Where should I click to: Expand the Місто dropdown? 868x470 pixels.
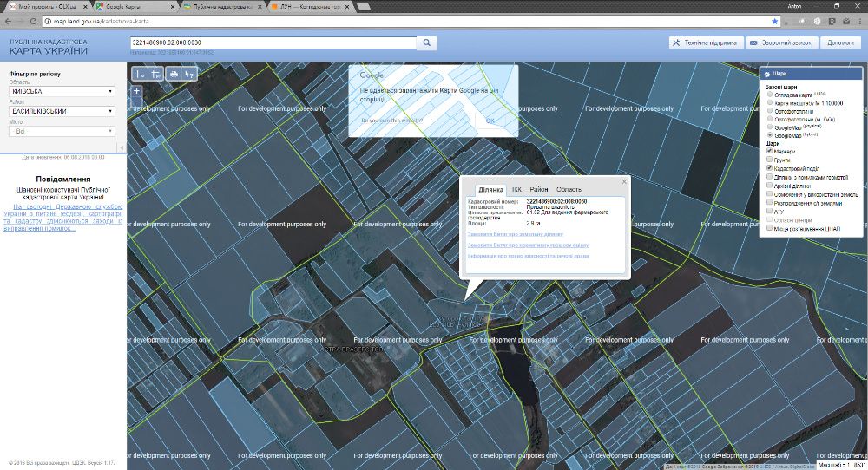[x=62, y=132]
